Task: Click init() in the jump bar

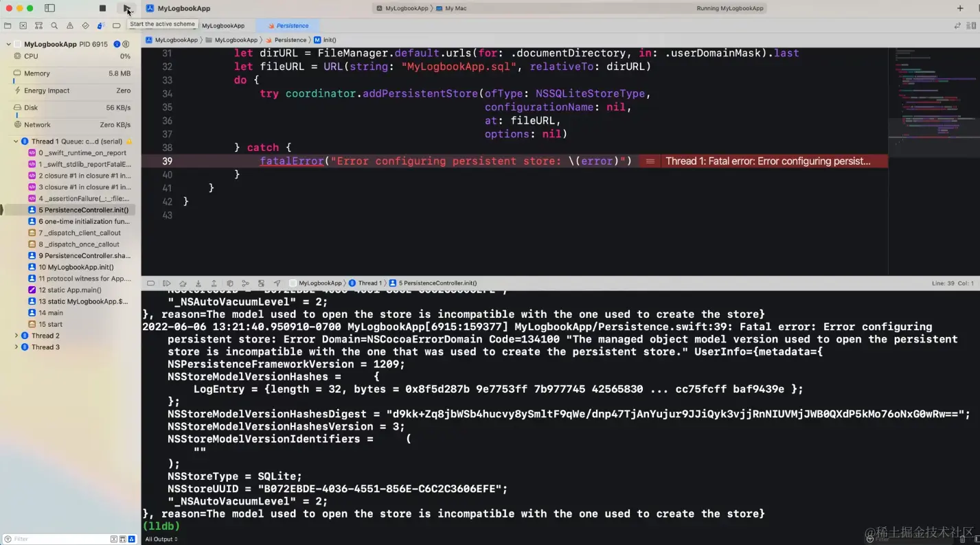Action: point(326,40)
